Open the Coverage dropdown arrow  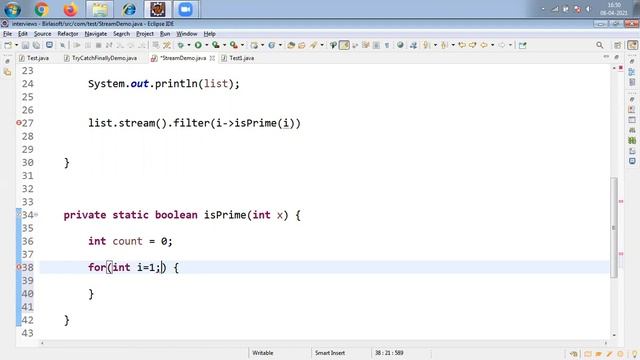[224, 45]
